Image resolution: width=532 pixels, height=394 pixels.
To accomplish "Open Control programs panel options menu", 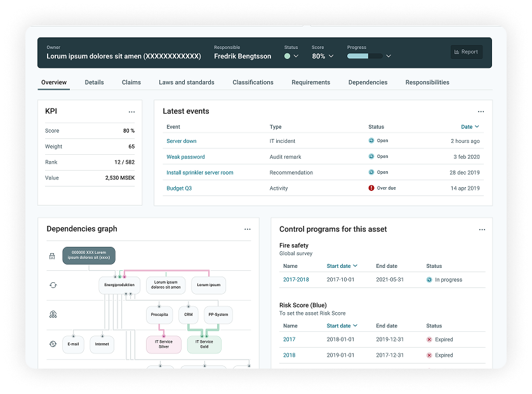I will [x=481, y=230].
